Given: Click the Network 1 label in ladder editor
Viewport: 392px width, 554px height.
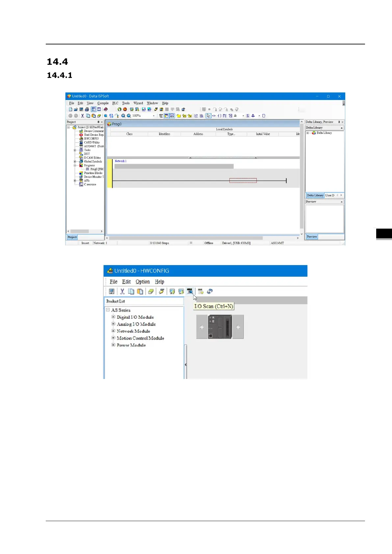Looking at the screenshot, I should [x=120, y=161].
